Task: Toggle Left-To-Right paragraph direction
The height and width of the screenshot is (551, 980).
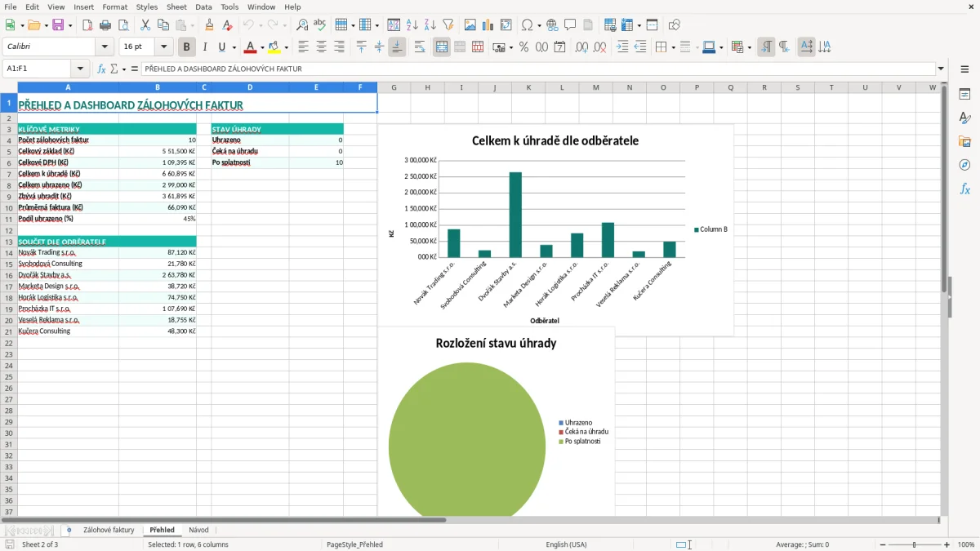Action: click(765, 47)
